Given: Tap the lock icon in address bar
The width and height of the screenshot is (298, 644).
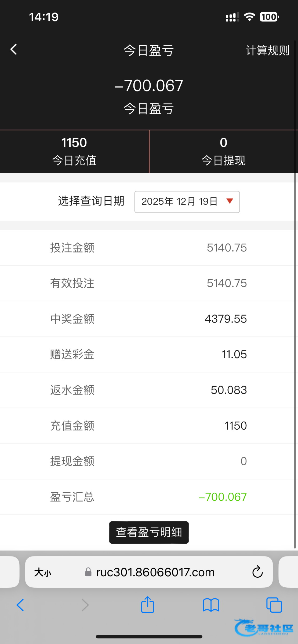Looking at the screenshot, I should point(88,572).
